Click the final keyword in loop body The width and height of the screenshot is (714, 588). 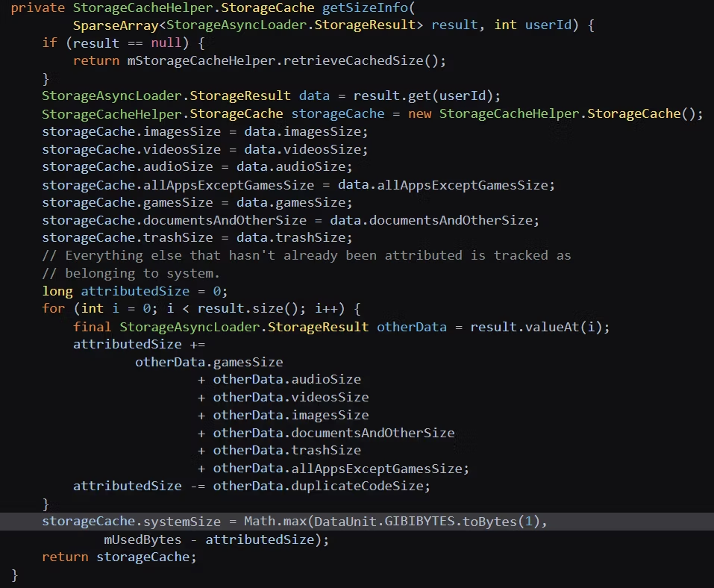pos(92,327)
